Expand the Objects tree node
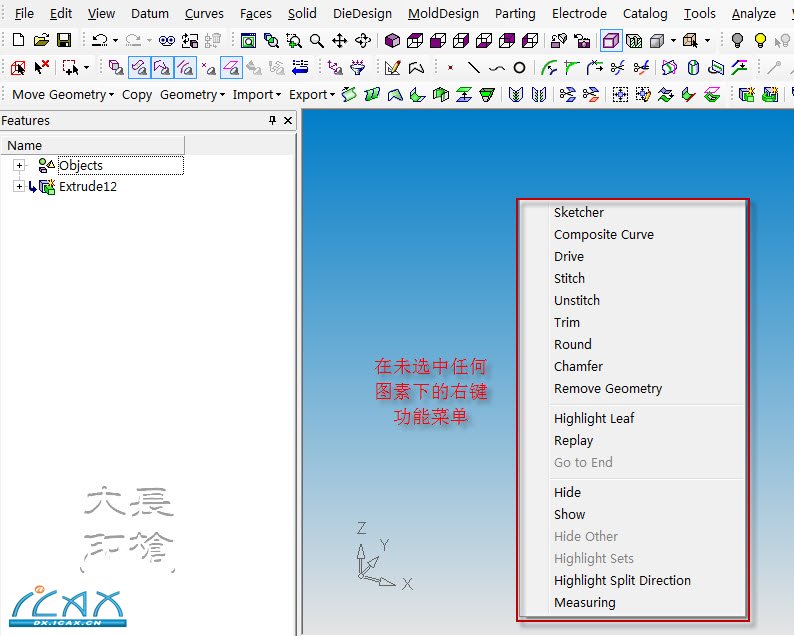794x636 pixels. (x=19, y=166)
